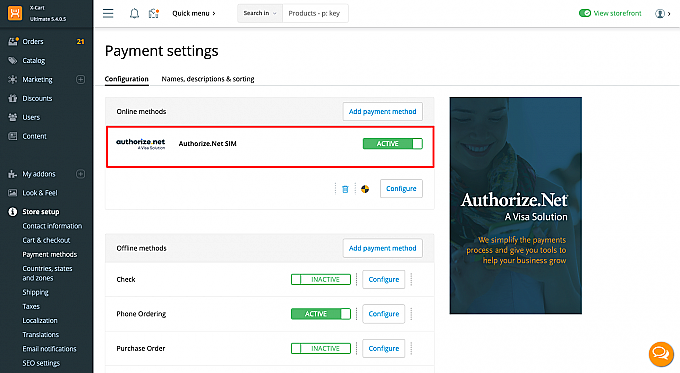The height and width of the screenshot is (373, 680).
Task: Open notifications bell icon
Action: click(134, 13)
